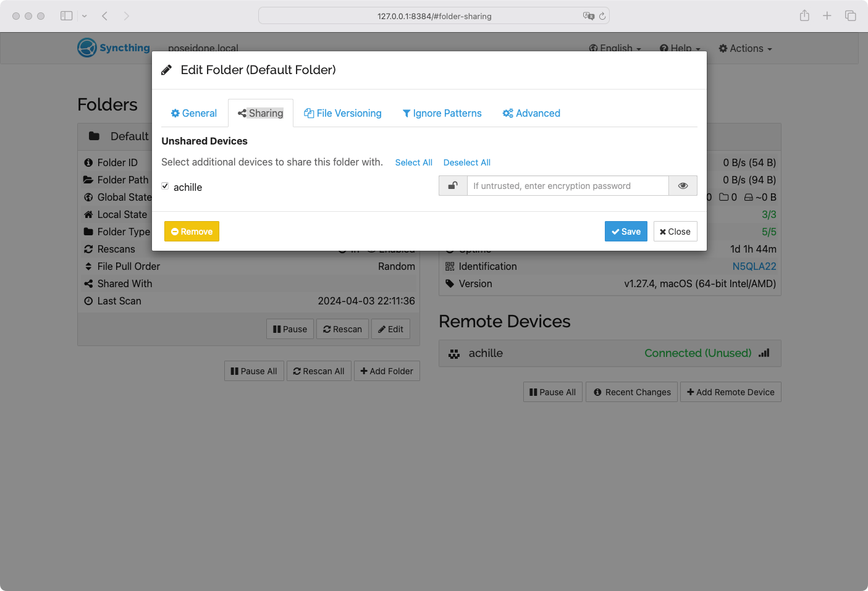
Task: Click the Safari share icon
Action: pos(804,16)
